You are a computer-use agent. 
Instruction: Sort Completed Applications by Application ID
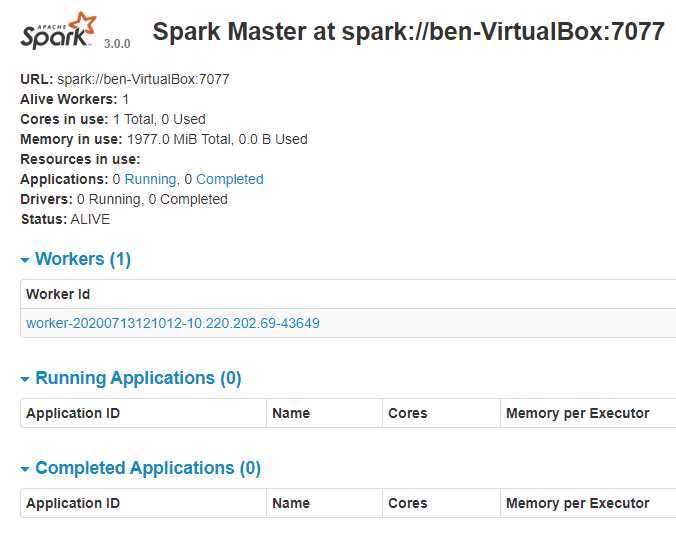[x=73, y=503]
